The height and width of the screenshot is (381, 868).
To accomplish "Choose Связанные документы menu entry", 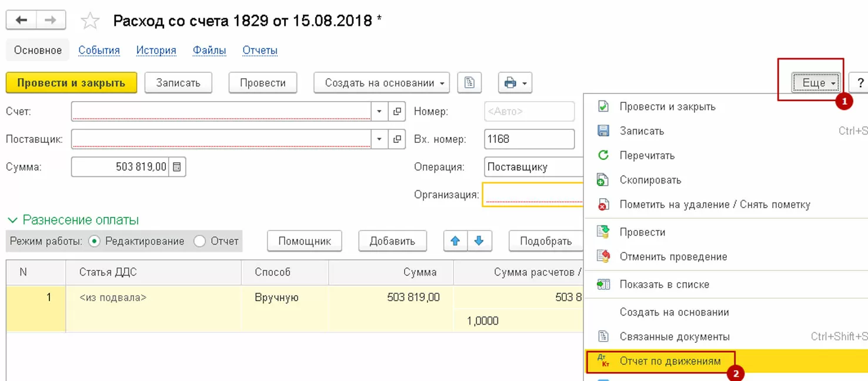I will pos(726,337).
